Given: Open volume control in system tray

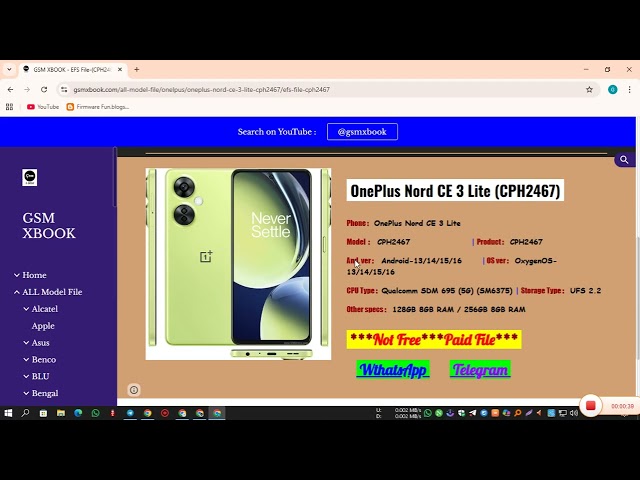Looking at the screenshot, I should pos(573,413).
